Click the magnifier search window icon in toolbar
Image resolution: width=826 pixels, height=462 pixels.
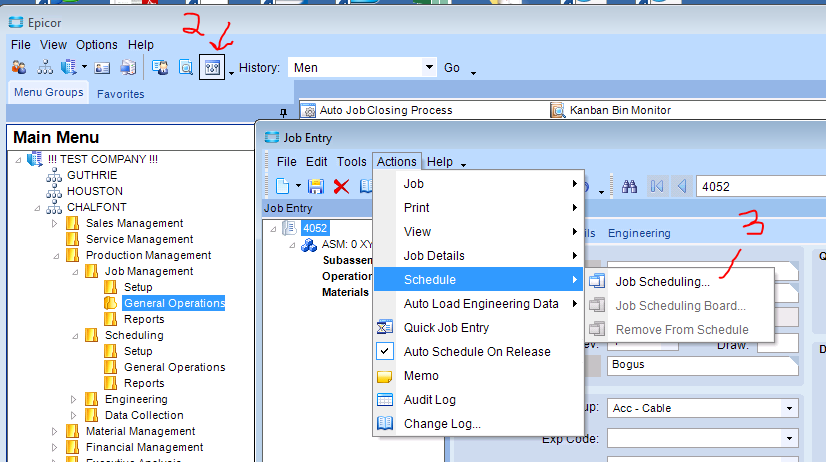(186, 67)
